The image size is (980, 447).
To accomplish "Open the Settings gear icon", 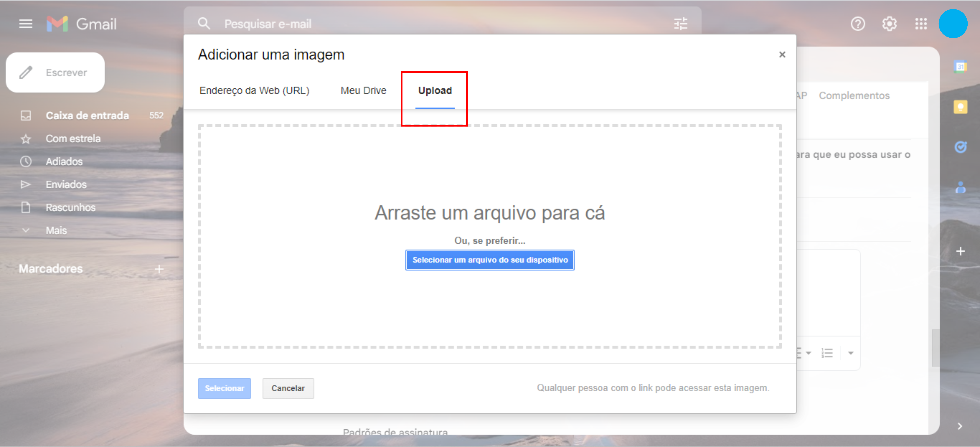I will tap(889, 24).
